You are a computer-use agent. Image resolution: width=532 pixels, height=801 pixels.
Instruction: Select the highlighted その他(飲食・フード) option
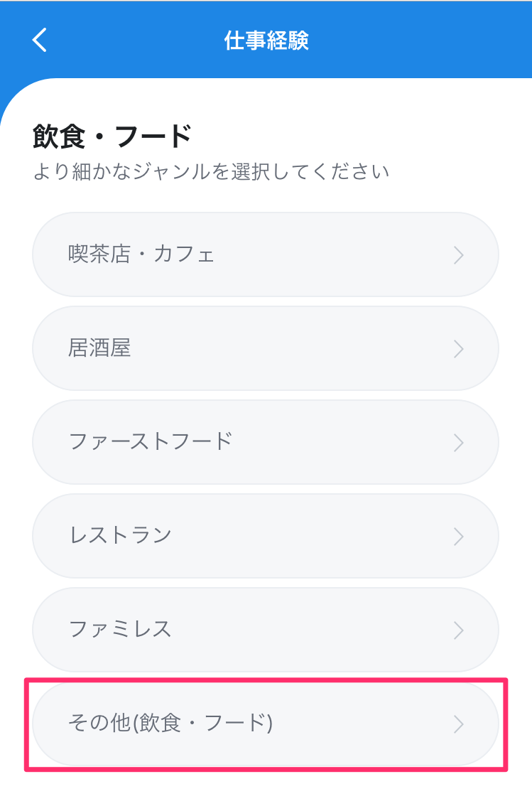tap(266, 724)
